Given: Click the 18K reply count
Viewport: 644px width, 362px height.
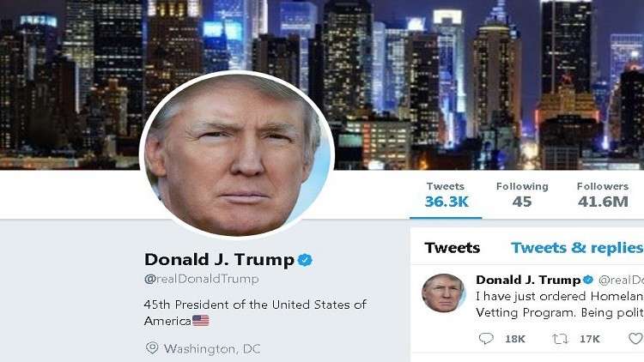Looking at the screenshot, I should tap(515, 339).
